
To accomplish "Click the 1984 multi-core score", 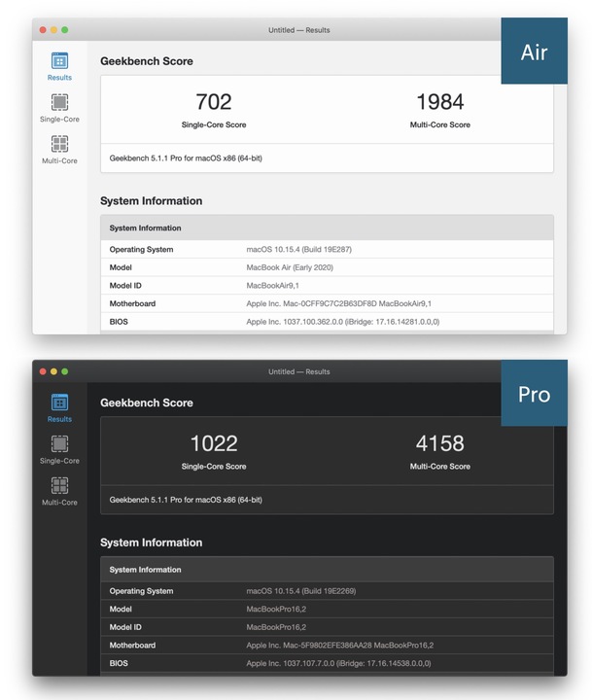I will tap(440, 102).
